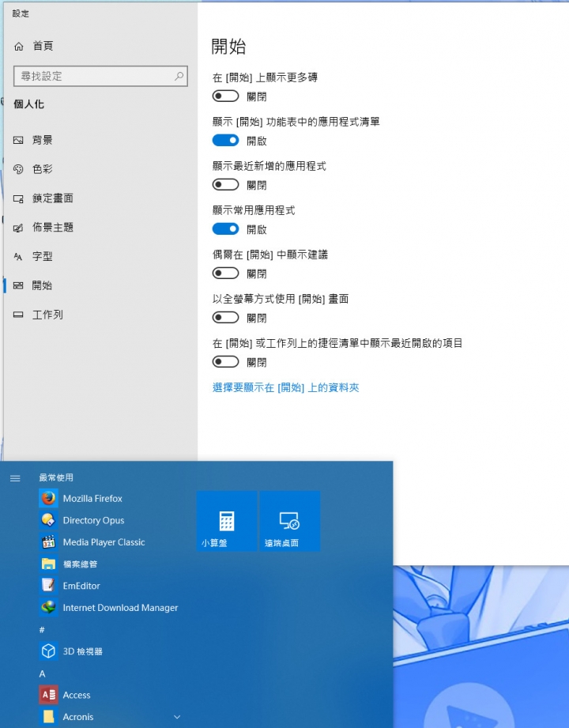
Task: Launch Mozilla Firefox icon in Start menu
Action: pyautogui.click(x=48, y=498)
